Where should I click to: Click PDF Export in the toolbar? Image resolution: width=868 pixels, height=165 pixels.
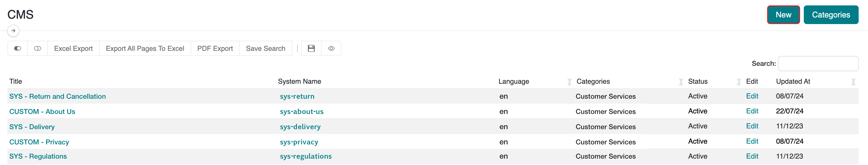point(215,48)
